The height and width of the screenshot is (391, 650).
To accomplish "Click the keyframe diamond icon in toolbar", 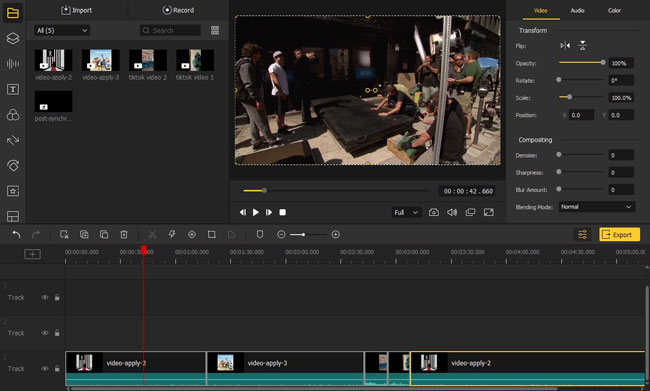I will [x=192, y=235].
